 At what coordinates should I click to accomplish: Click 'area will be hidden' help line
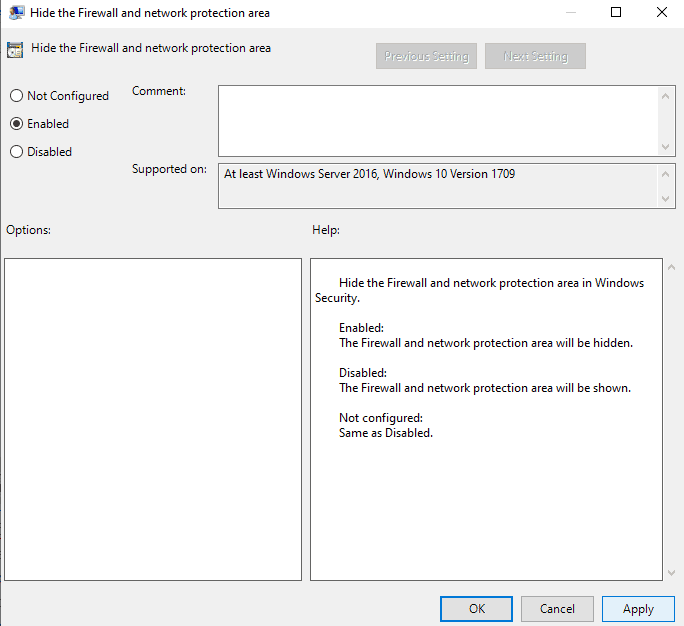(486, 343)
